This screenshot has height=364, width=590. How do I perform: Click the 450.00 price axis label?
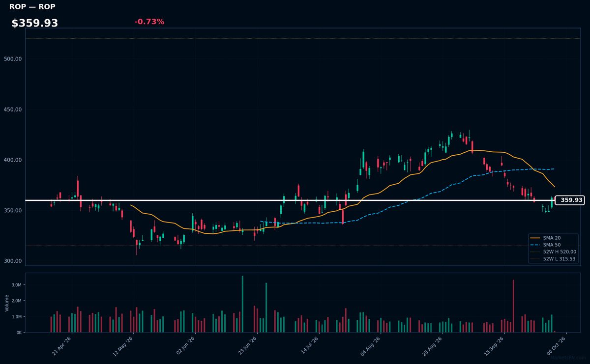(x=13, y=110)
